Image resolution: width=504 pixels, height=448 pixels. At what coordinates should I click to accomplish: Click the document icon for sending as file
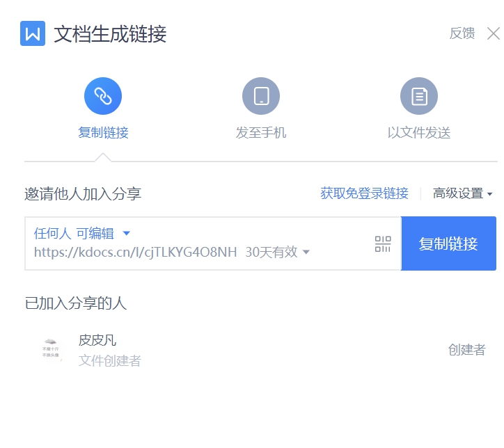[419, 96]
